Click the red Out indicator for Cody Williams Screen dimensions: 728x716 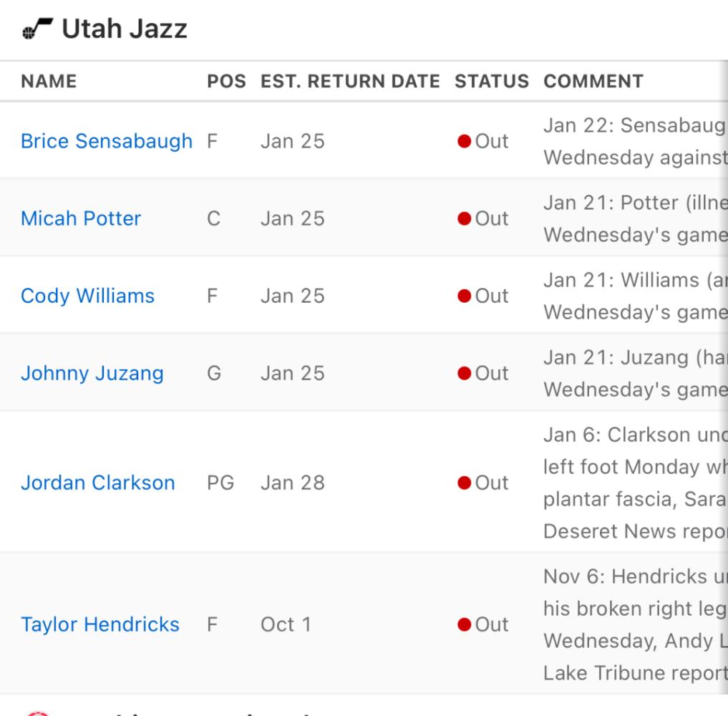465,296
